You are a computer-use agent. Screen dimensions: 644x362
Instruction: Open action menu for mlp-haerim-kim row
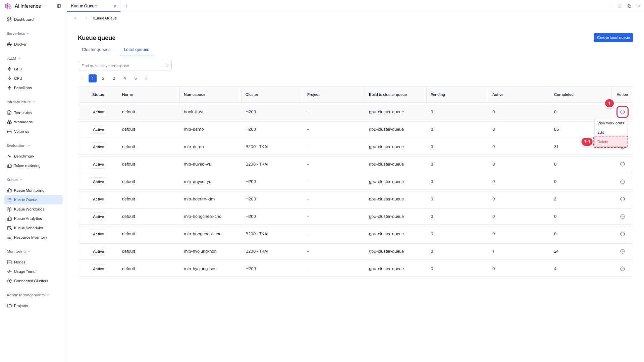click(623, 199)
